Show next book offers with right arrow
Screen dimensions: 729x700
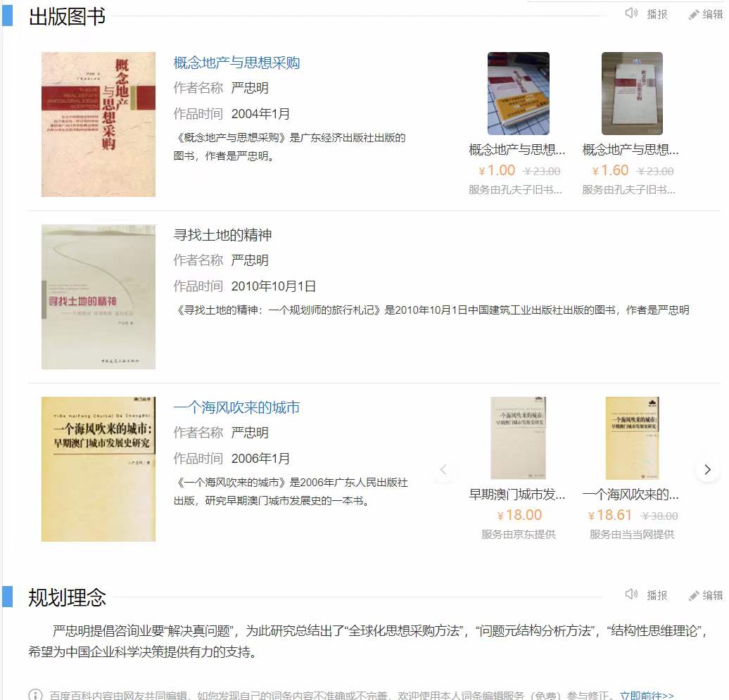(707, 469)
